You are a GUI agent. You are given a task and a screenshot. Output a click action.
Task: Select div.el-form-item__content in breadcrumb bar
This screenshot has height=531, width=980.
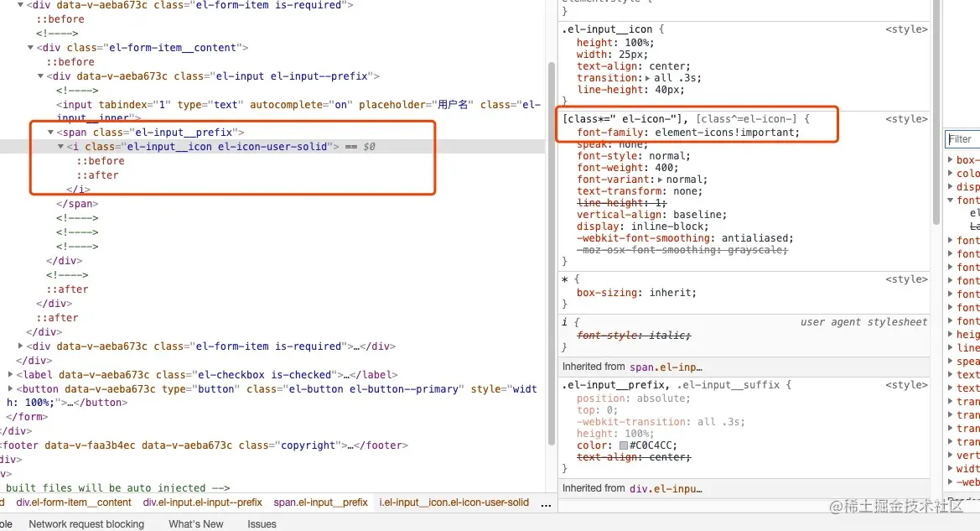(74, 502)
